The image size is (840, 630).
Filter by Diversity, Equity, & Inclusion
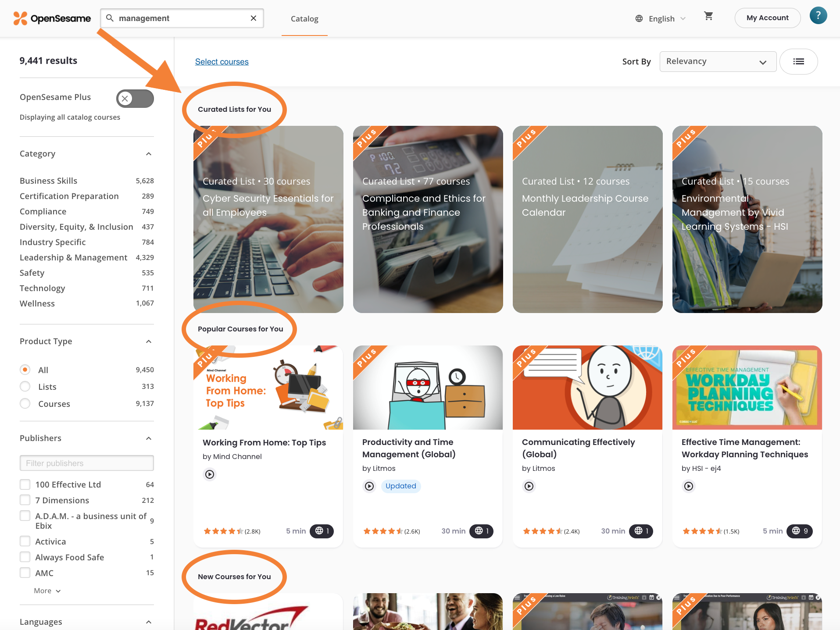point(76,227)
